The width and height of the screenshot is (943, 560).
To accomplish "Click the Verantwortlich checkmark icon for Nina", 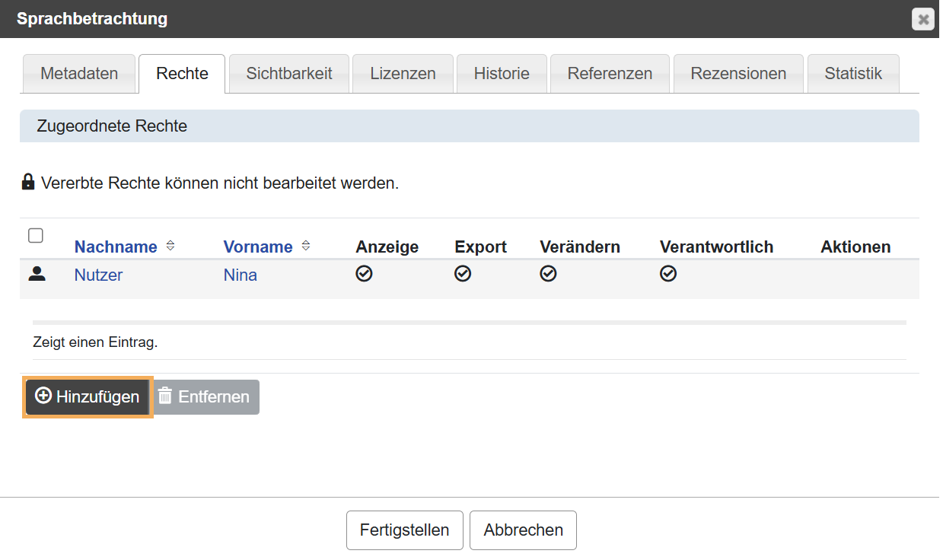I will pyautogui.click(x=668, y=274).
